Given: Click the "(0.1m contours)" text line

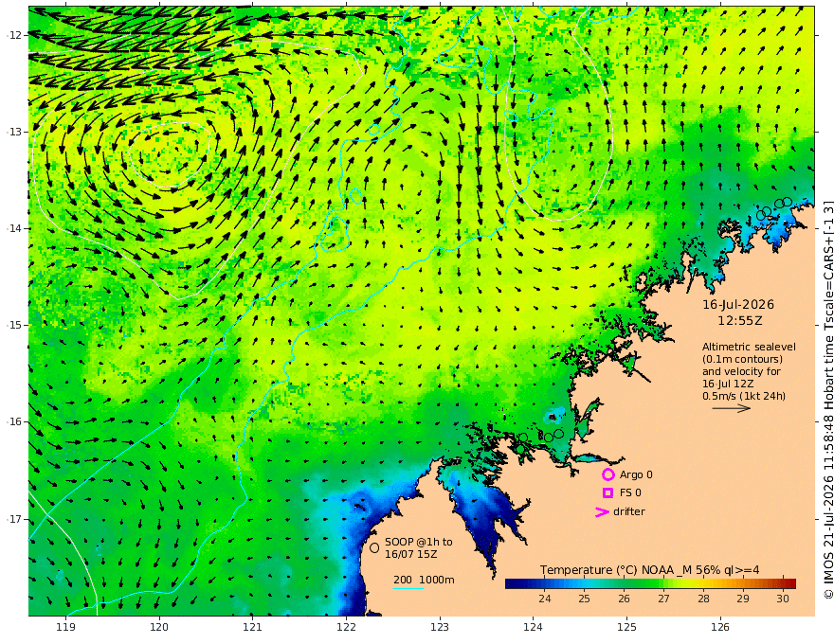Looking at the screenshot, I should point(742,360).
